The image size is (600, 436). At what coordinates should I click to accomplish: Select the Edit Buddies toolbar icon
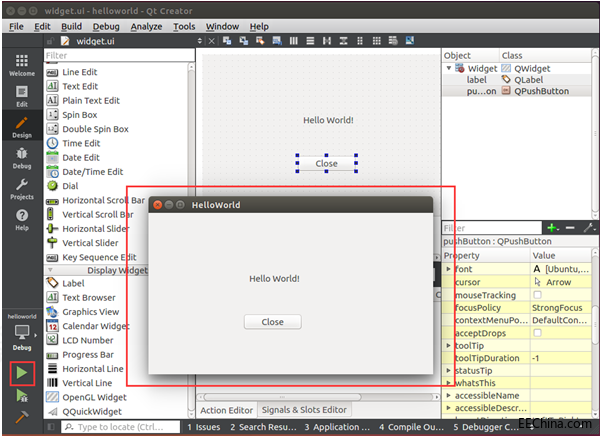pyautogui.click(x=260, y=41)
